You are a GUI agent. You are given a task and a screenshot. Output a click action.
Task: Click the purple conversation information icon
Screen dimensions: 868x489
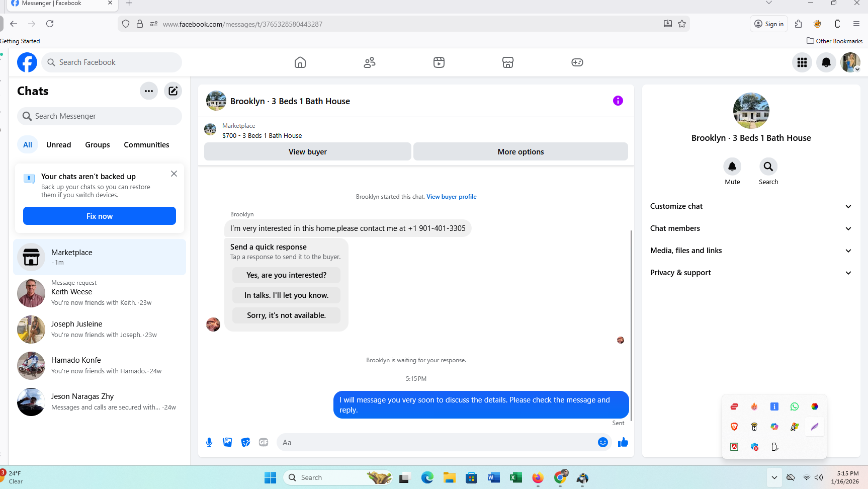(618, 101)
